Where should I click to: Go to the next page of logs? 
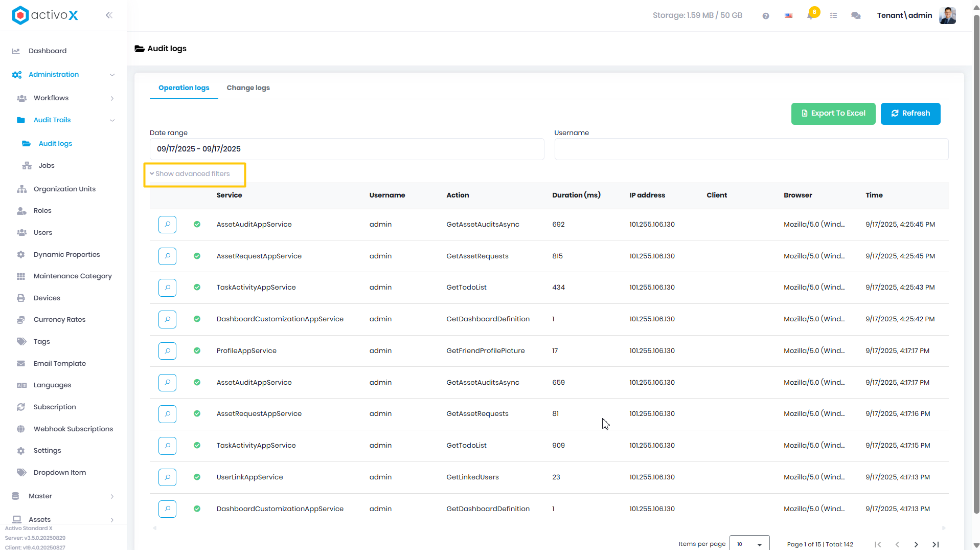(916, 544)
